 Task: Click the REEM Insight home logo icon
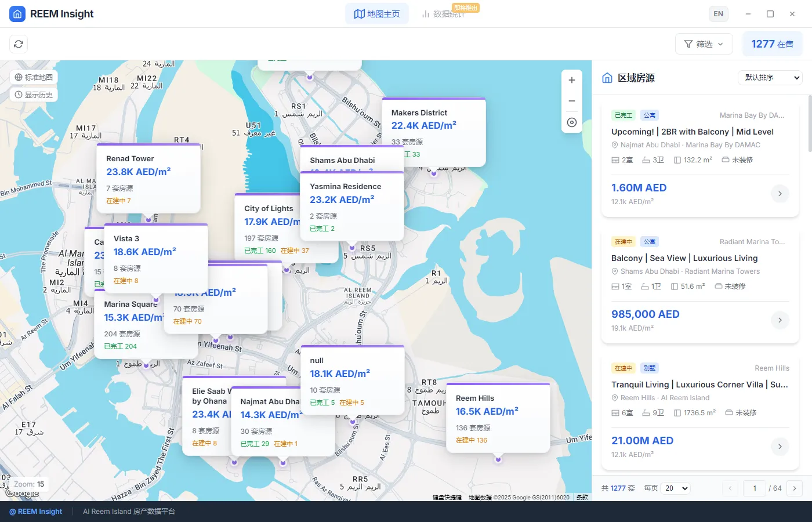[17, 14]
